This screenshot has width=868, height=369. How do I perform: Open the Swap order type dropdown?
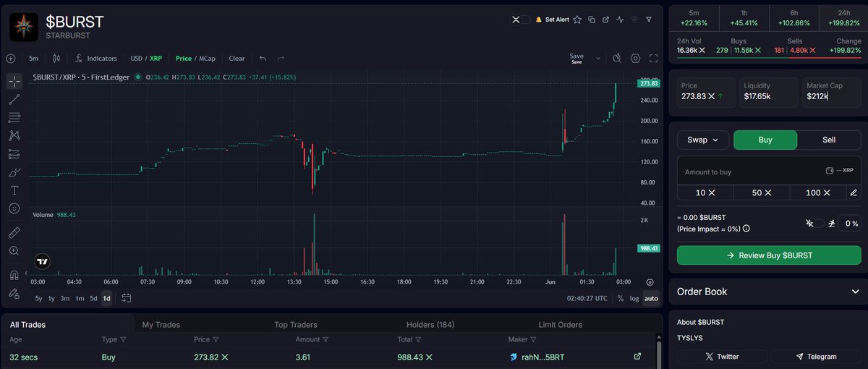[702, 140]
